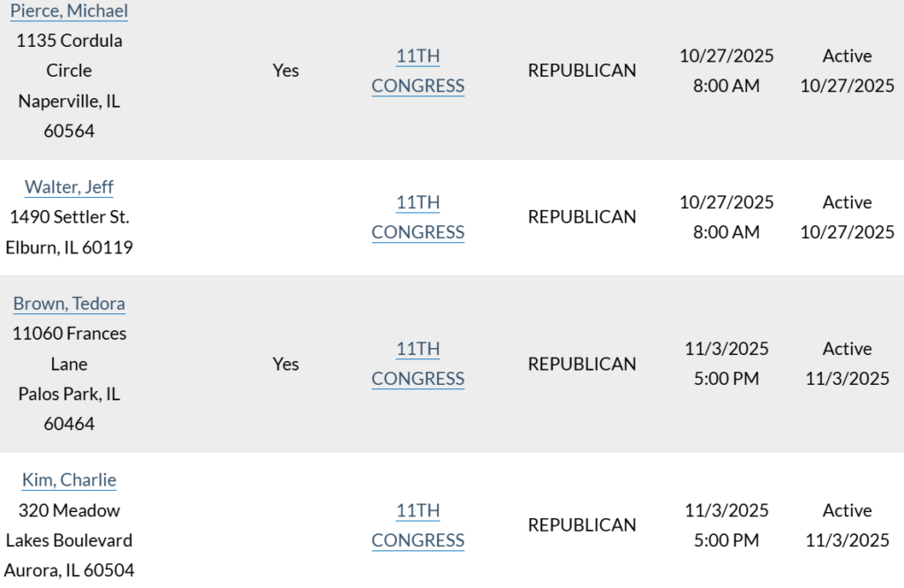The height and width of the screenshot is (588, 904).
Task: Open the Walter, Jeff candidate profile link
Action: (69, 186)
